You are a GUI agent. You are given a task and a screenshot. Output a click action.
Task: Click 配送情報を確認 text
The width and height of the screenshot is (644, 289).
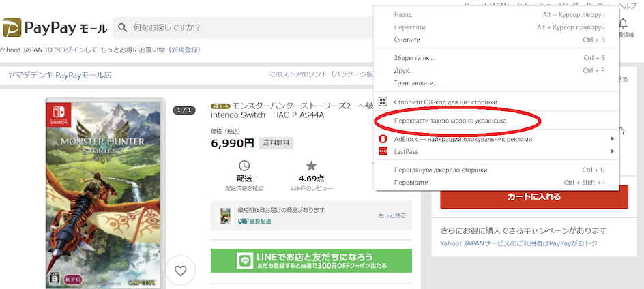(x=244, y=188)
